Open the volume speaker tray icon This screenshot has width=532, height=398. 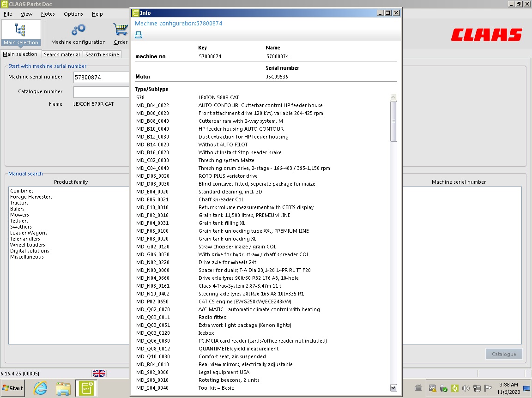466,388
